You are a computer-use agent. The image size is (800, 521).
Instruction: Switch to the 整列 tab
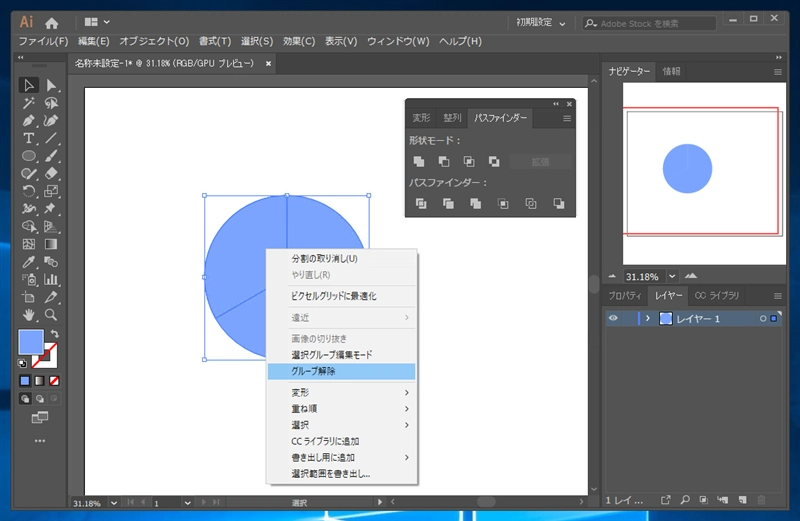click(x=452, y=118)
